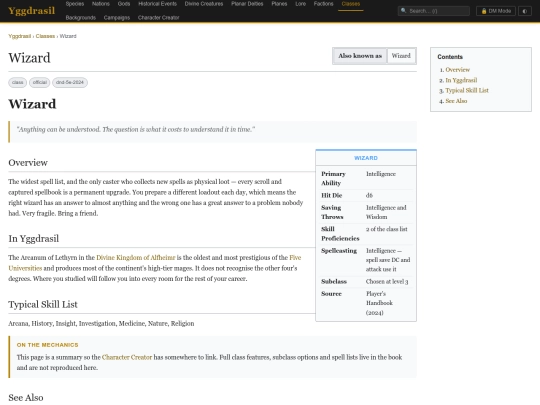
Task: Open Divine Creatures section
Action: [x=204, y=4]
